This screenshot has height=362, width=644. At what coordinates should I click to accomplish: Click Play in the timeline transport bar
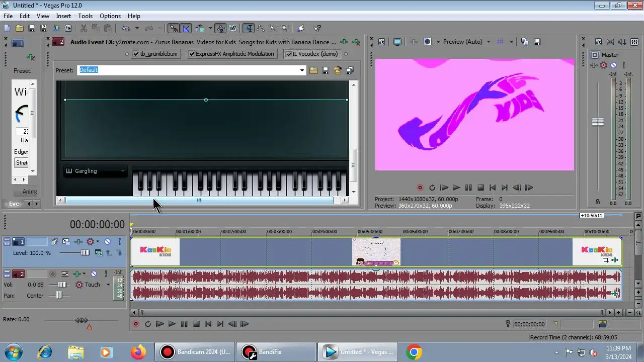172,324
